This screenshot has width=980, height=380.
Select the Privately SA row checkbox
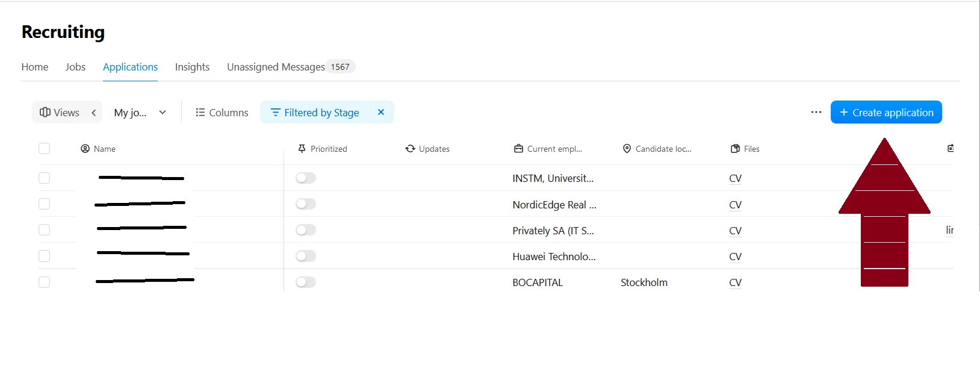coord(44,229)
